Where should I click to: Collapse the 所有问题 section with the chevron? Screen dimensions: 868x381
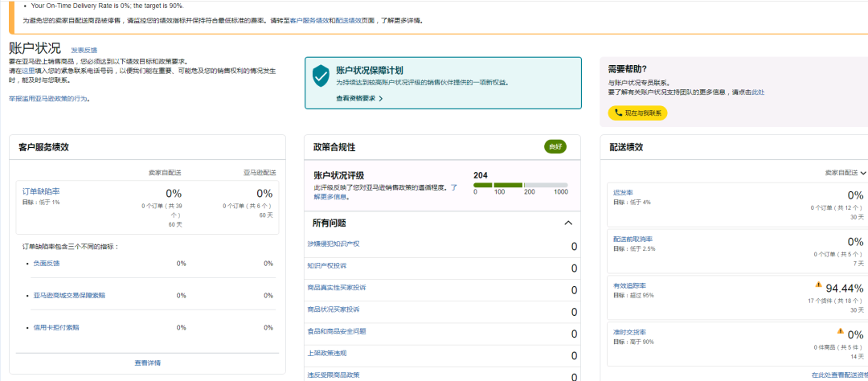coord(568,223)
